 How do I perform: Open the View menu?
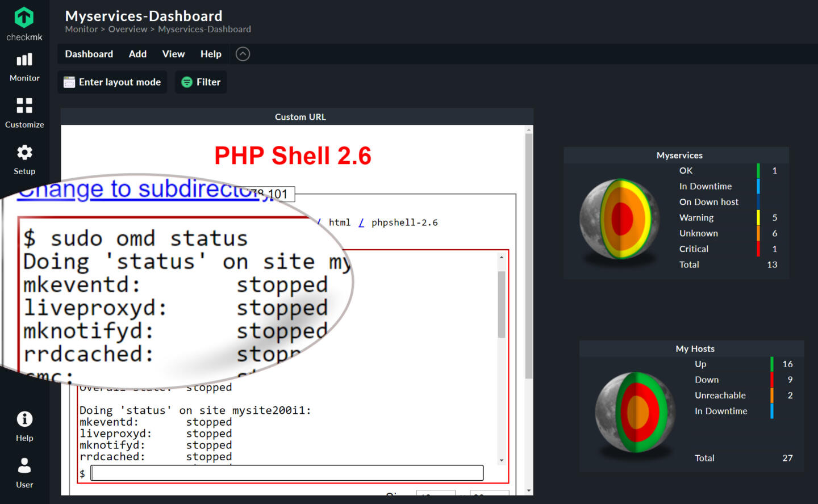tap(173, 54)
